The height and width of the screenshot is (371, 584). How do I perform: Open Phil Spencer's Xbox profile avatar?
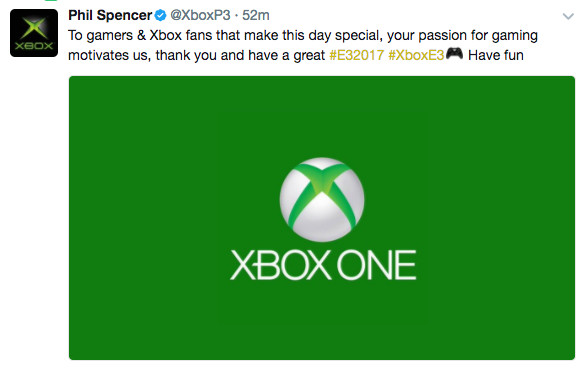coord(34,33)
